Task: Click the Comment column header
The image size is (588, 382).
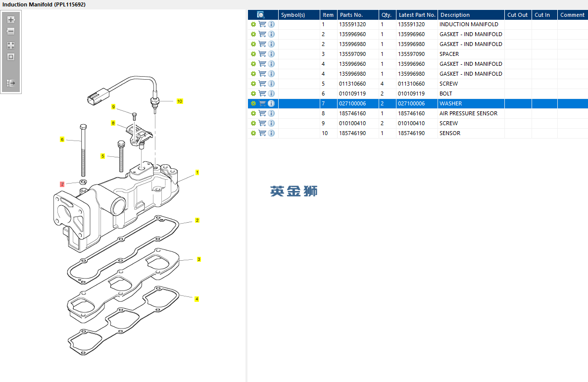Action: [573, 15]
